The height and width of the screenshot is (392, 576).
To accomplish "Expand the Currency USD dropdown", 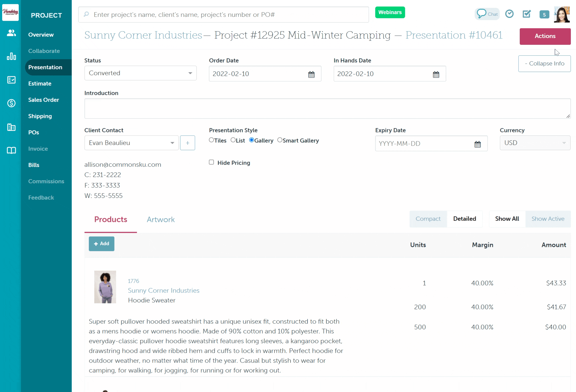I will pyautogui.click(x=535, y=143).
